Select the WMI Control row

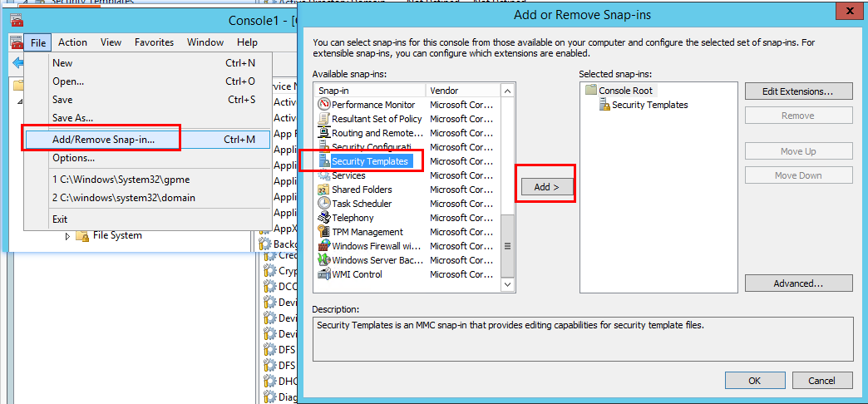407,274
